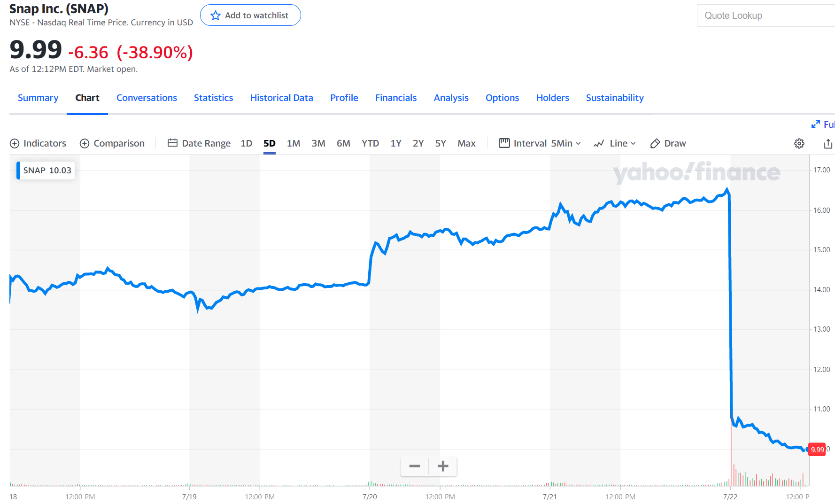
Task: Select the Draw pencil icon
Action: [x=655, y=143]
